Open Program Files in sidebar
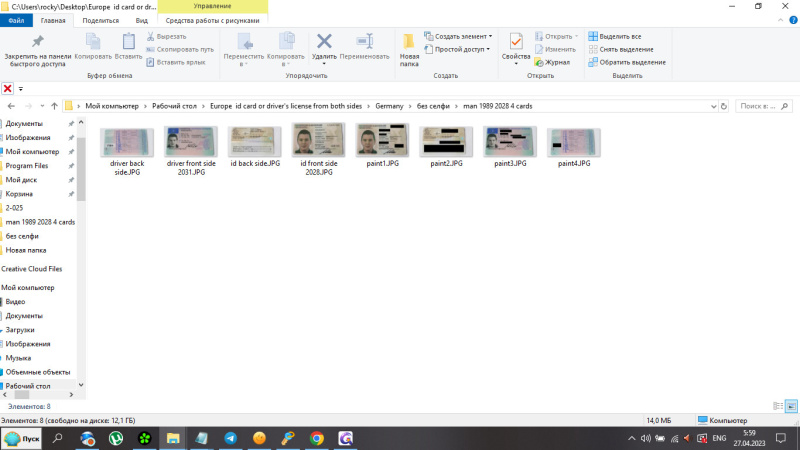The image size is (800, 450). pyautogui.click(x=27, y=166)
